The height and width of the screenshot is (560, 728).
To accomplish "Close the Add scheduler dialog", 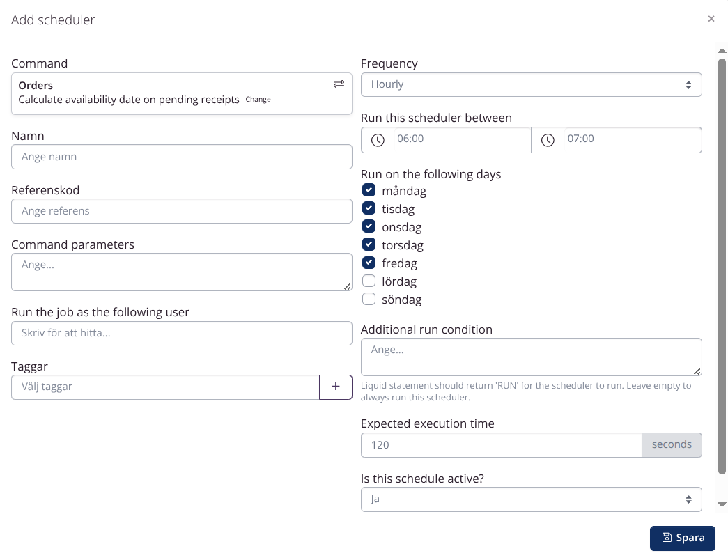I will pos(711,19).
